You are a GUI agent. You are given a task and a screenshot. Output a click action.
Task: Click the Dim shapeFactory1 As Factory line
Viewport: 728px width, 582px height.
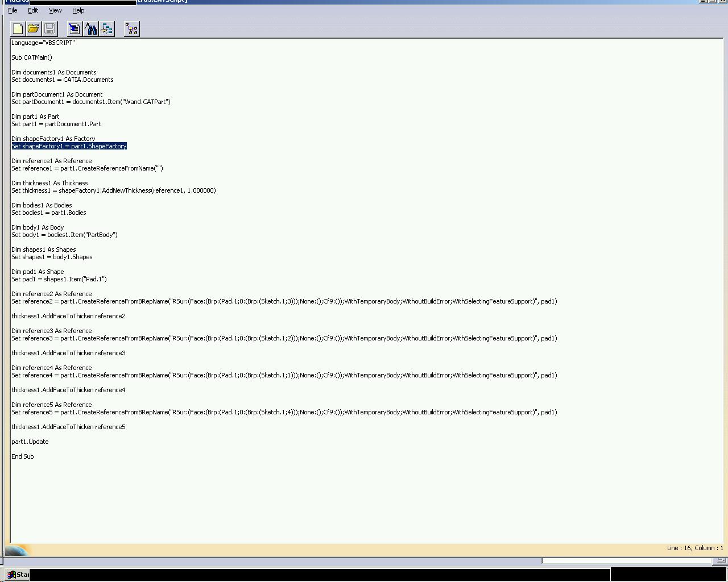click(53, 139)
